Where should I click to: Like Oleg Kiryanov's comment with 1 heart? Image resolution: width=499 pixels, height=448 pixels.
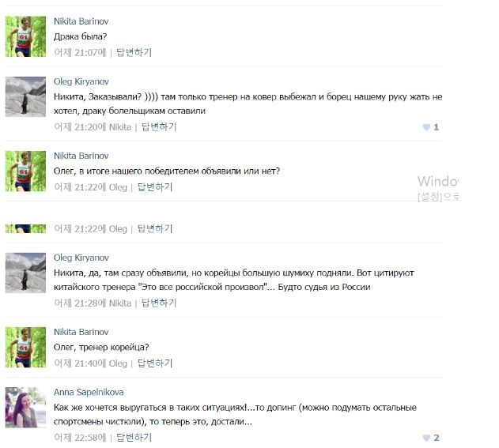[426, 127]
